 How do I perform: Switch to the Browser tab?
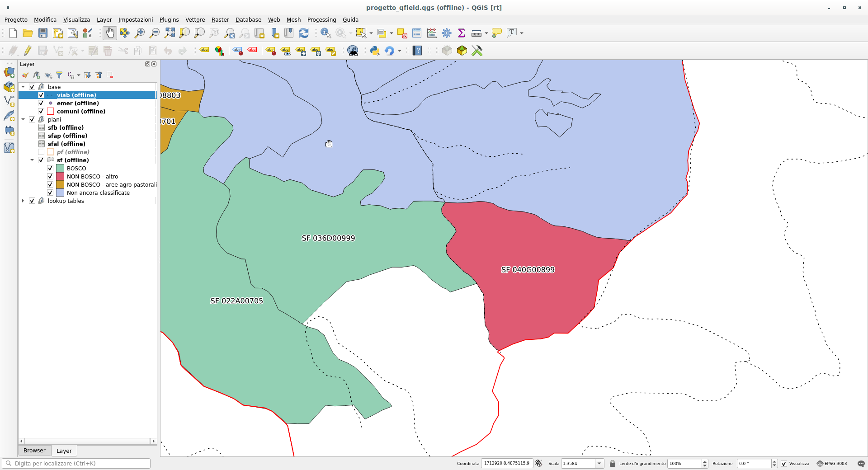[x=34, y=451]
